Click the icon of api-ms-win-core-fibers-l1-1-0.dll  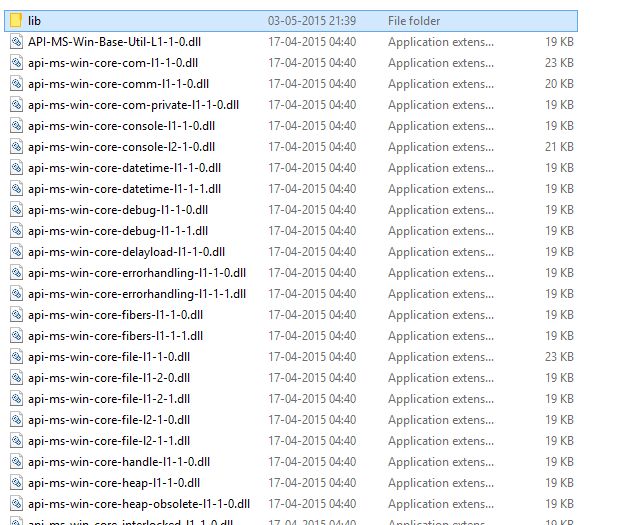[16, 315]
